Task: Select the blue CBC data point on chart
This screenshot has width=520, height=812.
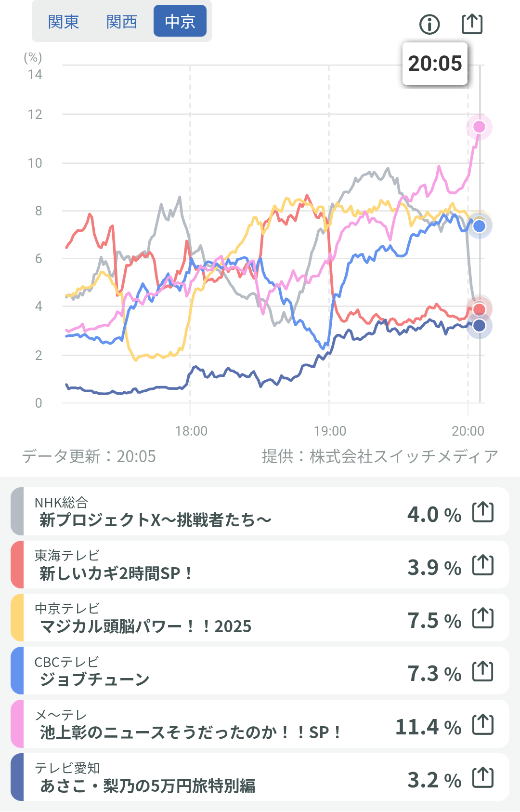Action: [x=479, y=226]
